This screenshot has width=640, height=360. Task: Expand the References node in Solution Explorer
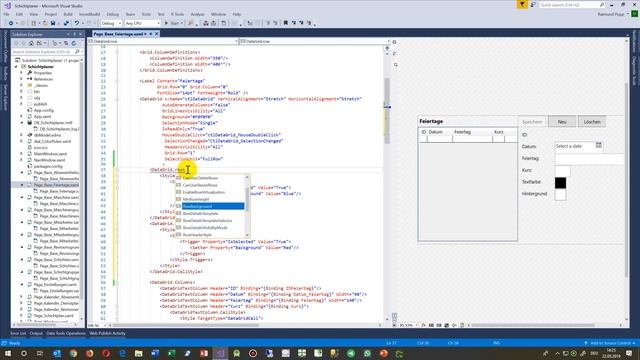tap(22, 79)
